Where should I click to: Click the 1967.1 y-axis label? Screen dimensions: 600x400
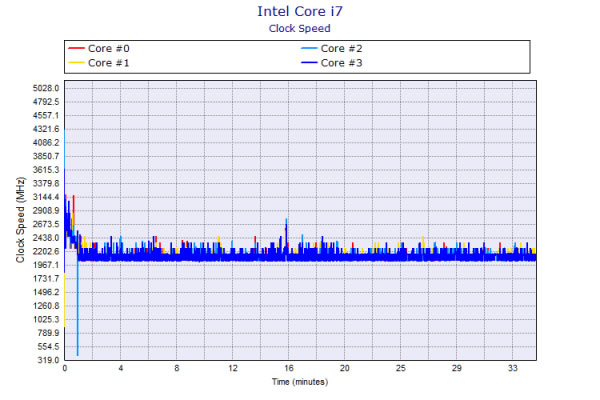coord(46,265)
